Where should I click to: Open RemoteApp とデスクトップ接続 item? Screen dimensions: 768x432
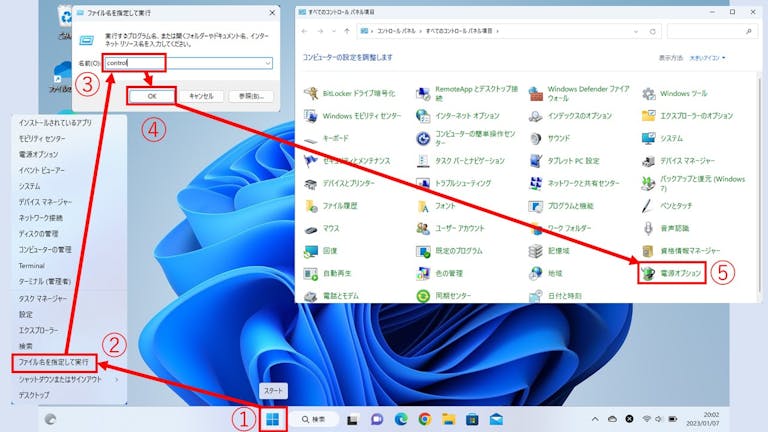[467, 93]
